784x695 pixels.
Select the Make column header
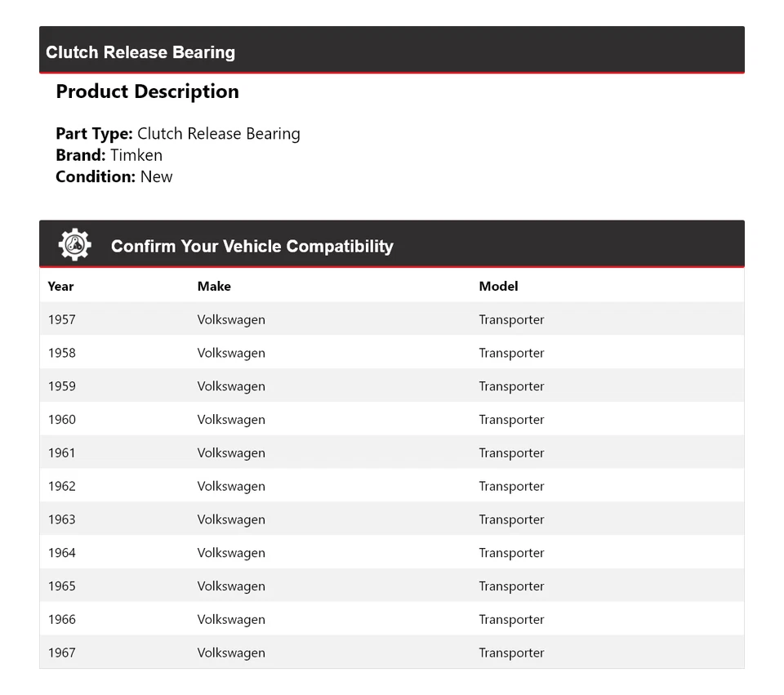(x=214, y=287)
